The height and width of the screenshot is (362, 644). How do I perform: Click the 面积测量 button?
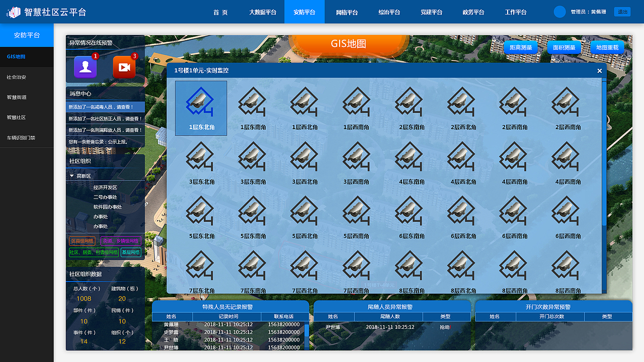click(564, 47)
